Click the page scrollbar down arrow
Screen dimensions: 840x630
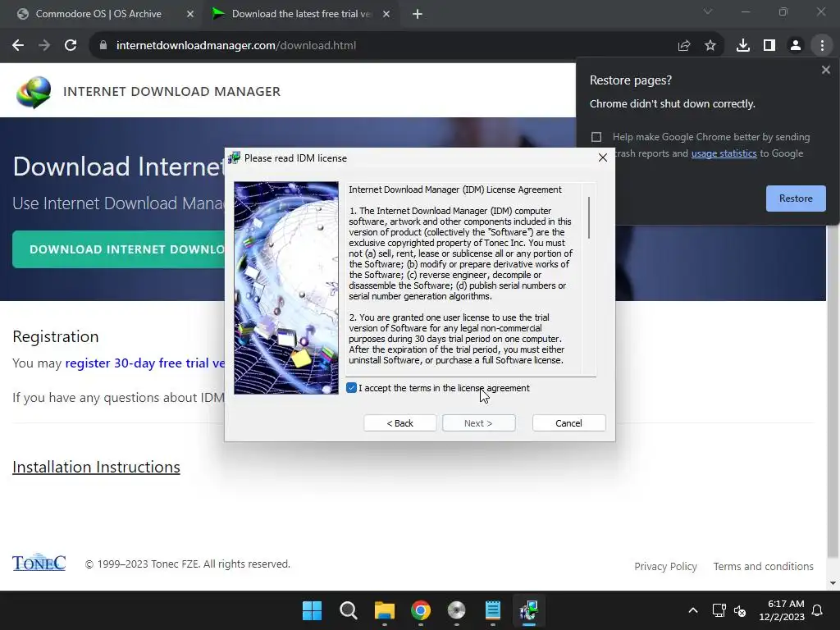pos(833,583)
